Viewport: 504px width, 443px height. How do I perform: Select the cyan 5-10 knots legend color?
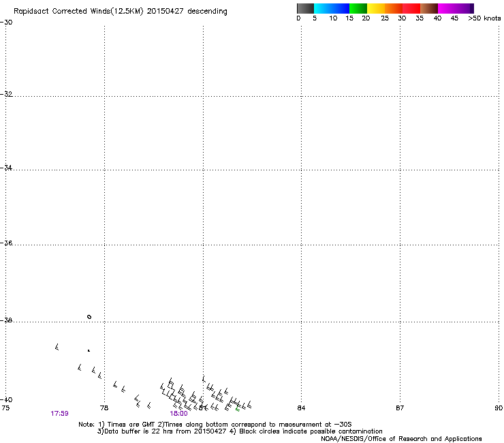click(323, 8)
